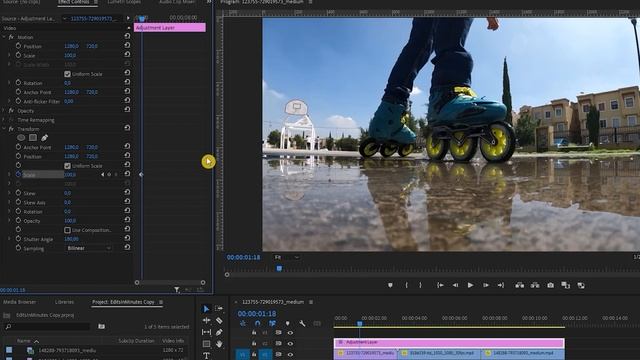Expand the Opacity effect group
This screenshot has width=640, height=360.
click(x=4, y=111)
